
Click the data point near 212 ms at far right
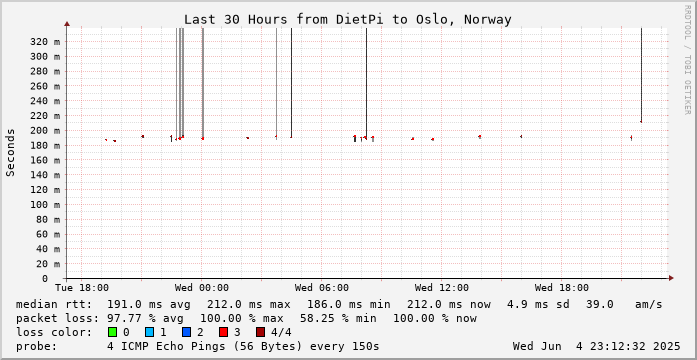(641, 121)
